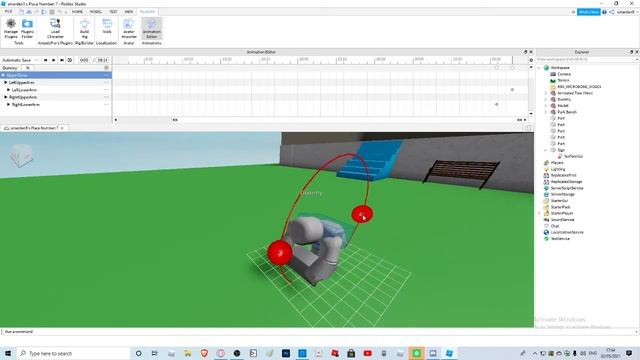640x360 pixels.
Task: Click the Load Character plugin icon
Action: (x=55, y=29)
